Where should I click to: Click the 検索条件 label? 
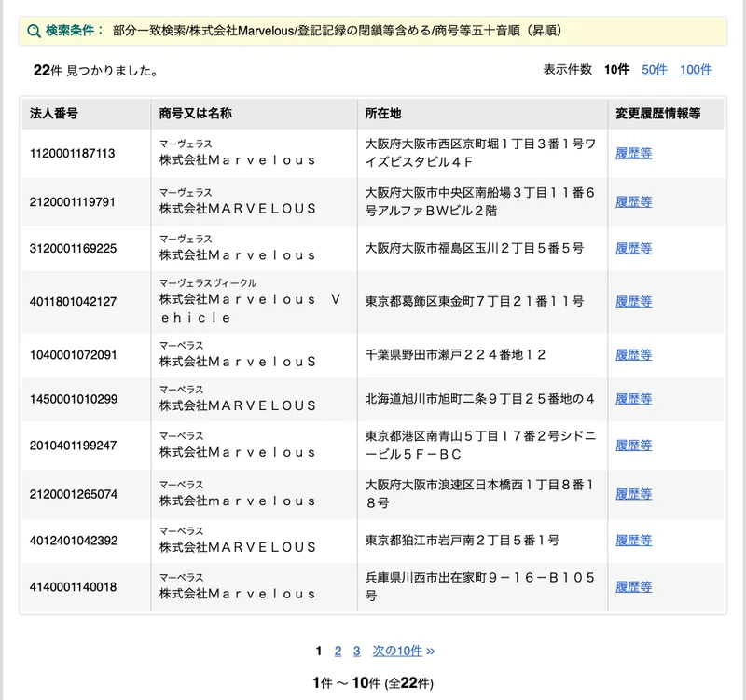[75, 31]
